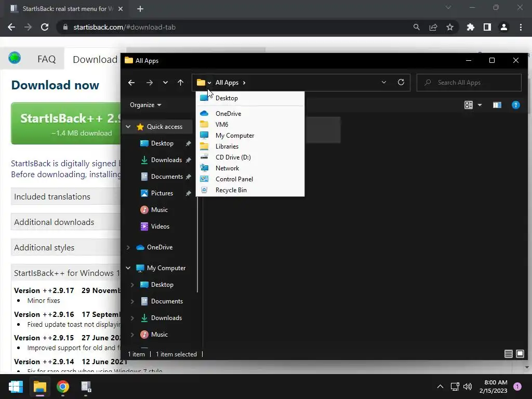Open Videos under Quick access
This screenshot has width=532, height=399.
pos(160,227)
